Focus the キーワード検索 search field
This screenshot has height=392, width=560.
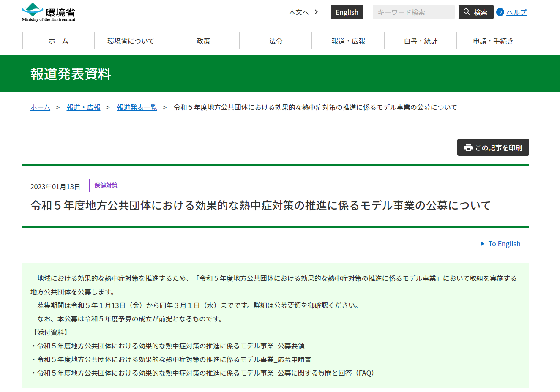coord(413,12)
